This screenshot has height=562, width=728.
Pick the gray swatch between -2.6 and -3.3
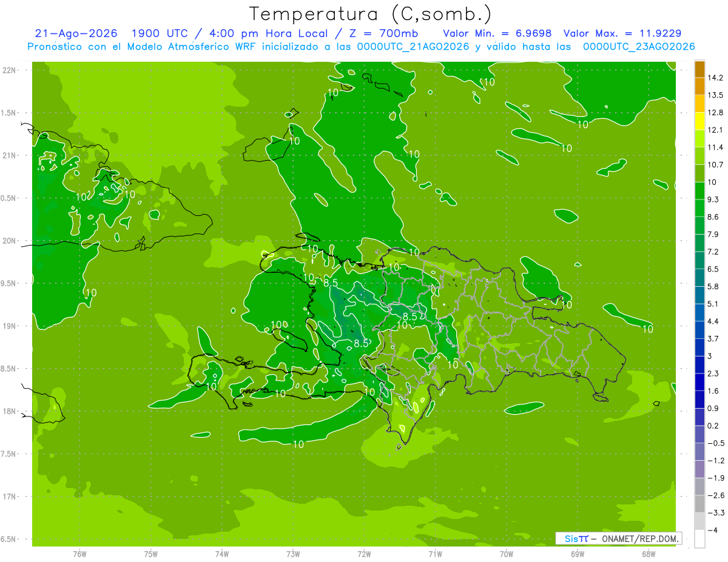[699, 504]
